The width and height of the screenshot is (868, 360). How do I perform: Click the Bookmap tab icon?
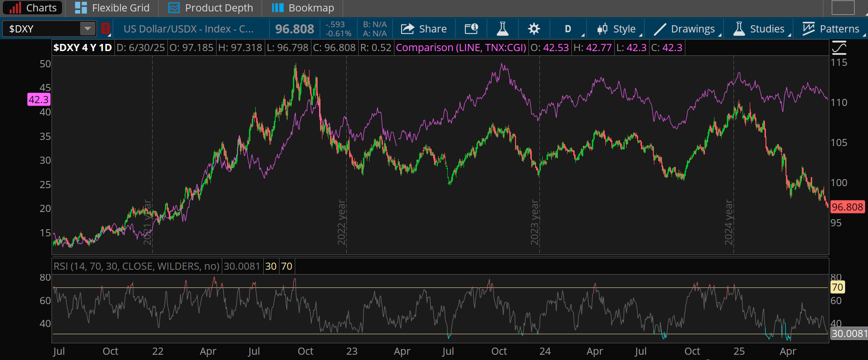pyautogui.click(x=278, y=8)
